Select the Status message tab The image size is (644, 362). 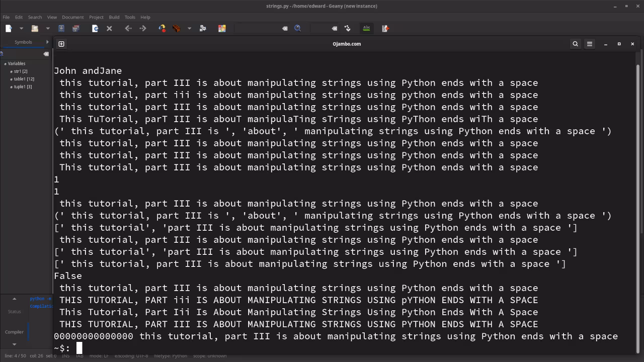tap(14, 312)
